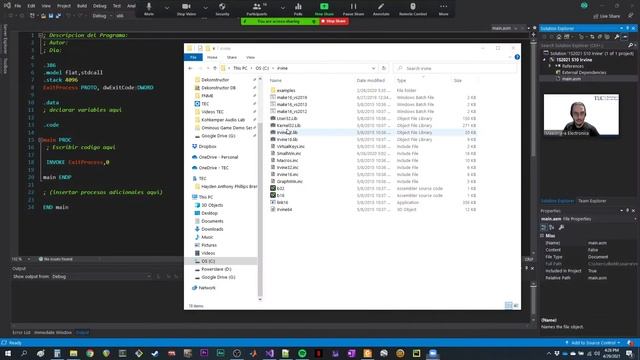Select the GraphWin.inc file

coord(289,181)
